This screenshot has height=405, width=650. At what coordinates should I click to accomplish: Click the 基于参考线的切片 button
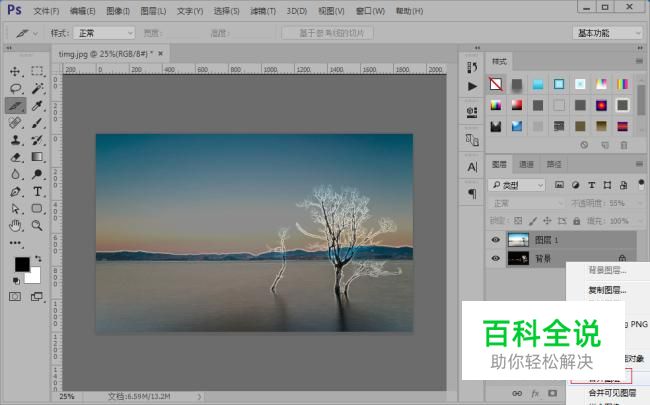pos(327,33)
